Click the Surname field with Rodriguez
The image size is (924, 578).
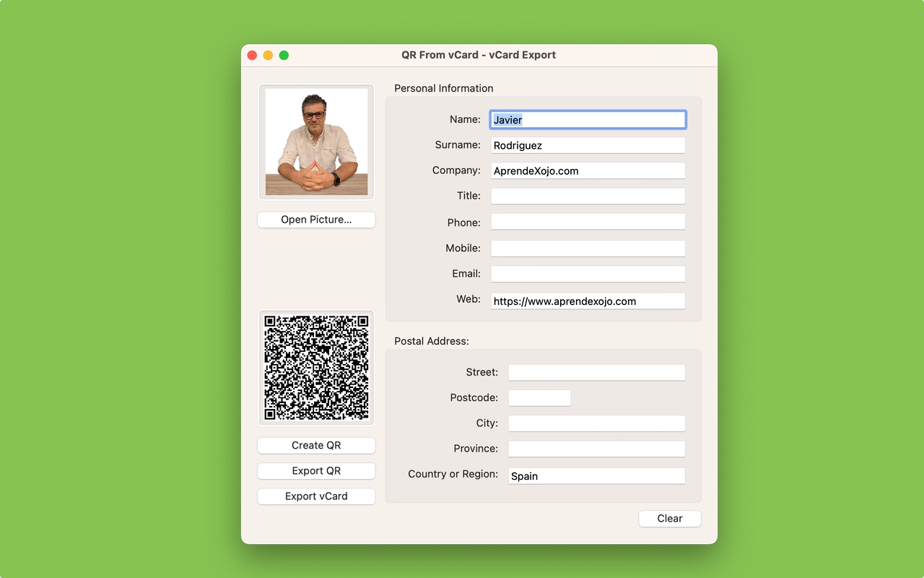pos(588,145)
